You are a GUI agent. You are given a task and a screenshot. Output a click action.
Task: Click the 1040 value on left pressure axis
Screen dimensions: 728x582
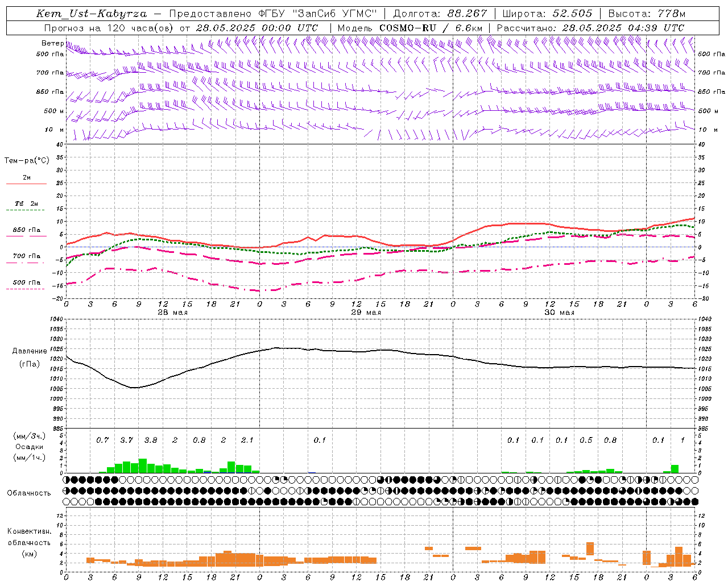(56, 319)
